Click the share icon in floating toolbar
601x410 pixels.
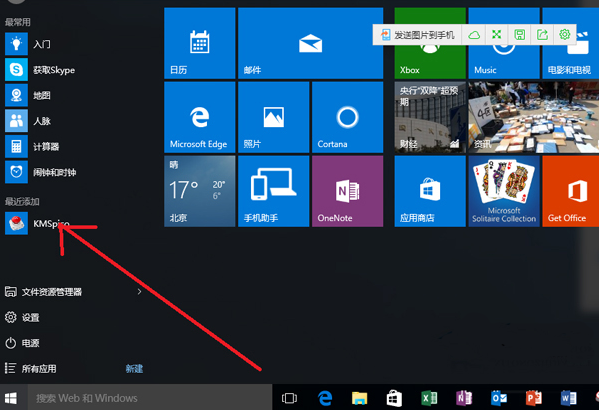[x=542, y=35]
